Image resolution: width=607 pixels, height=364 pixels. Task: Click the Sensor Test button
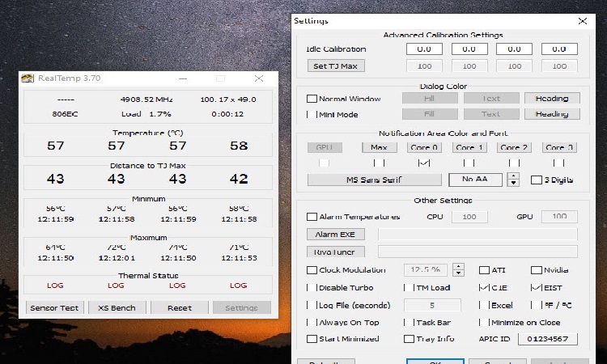click(x=54, y=308)
